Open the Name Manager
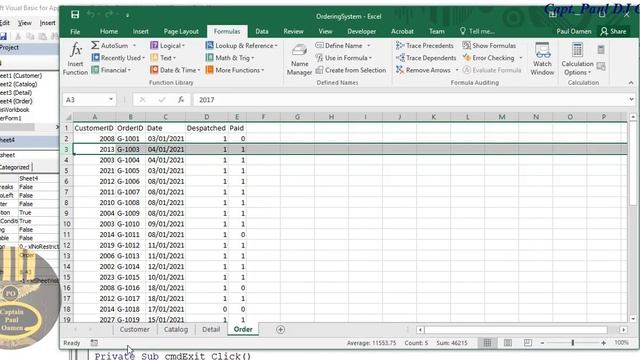 pyautogui.click(x=299, y=60)
